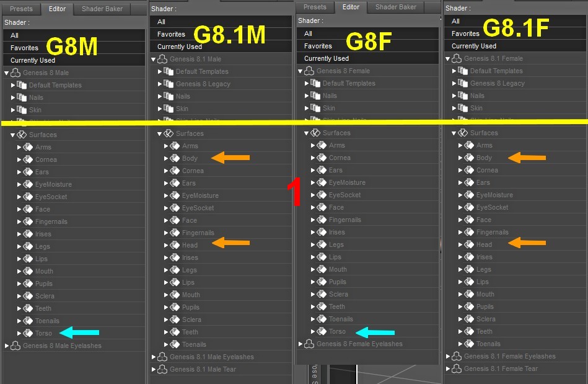This screenshot has height=384, width=588.
Task: Collapse the Genesis 8 Male root node
Action: 6,73
